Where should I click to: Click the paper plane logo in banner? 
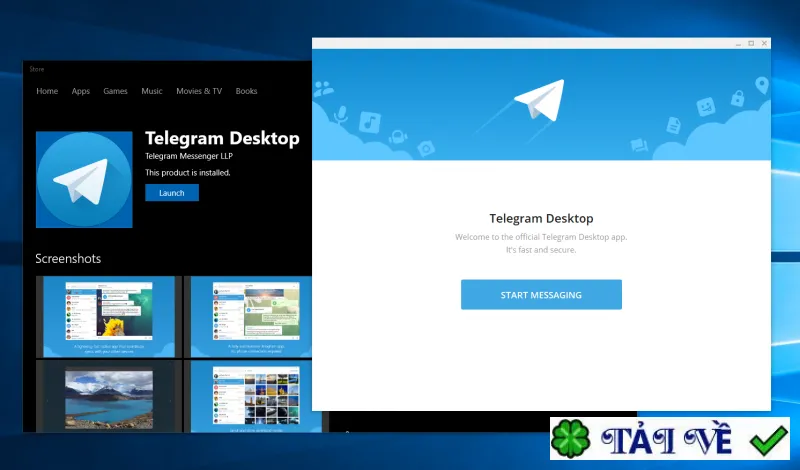click(539, 100)
